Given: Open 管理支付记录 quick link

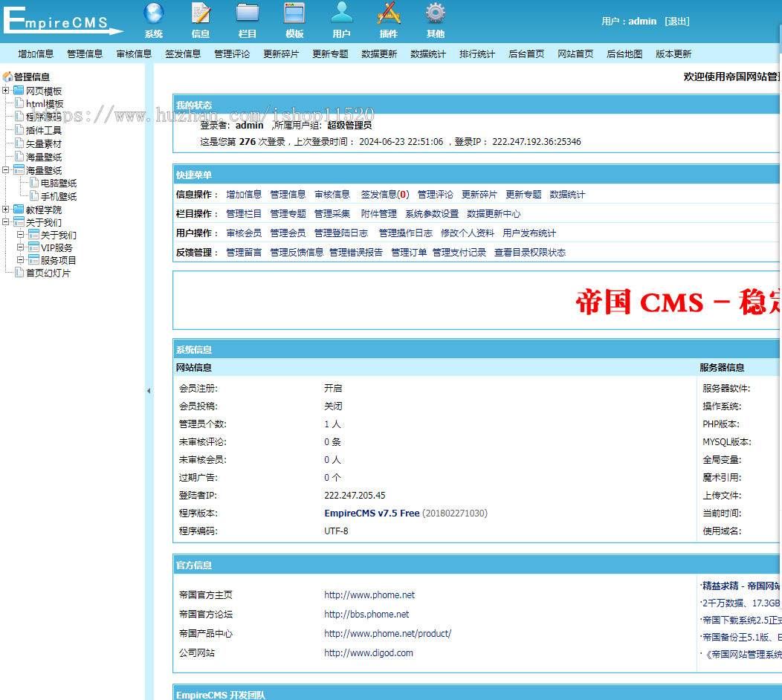Looking at the screenshot, I should [459, 253].
